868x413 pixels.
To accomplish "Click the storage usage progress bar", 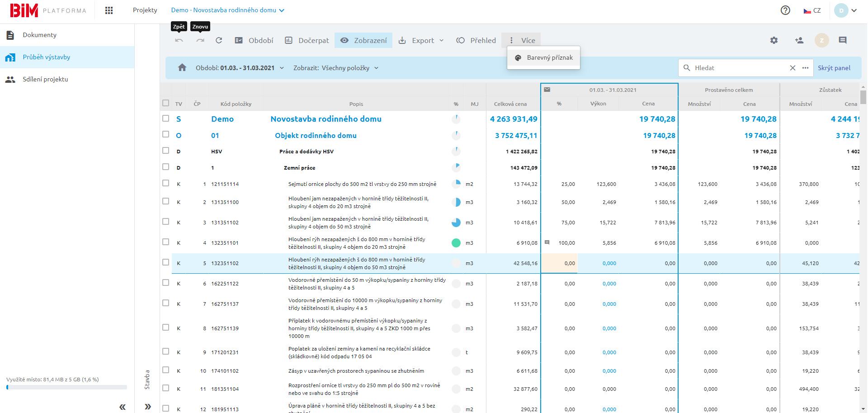I will [66, 387].
